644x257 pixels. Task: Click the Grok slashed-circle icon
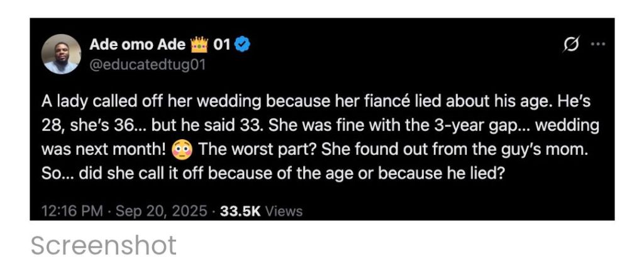[x=572, y=45]
